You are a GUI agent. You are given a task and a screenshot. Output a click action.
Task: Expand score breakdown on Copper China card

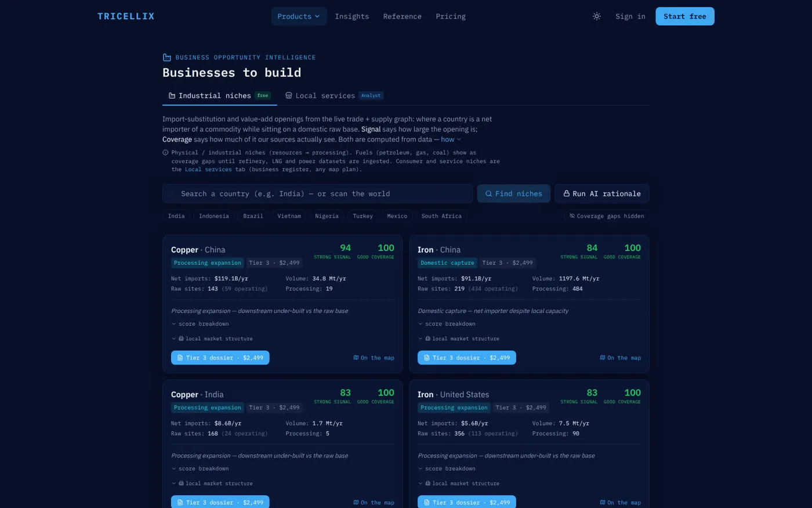[x=200, y=324]
